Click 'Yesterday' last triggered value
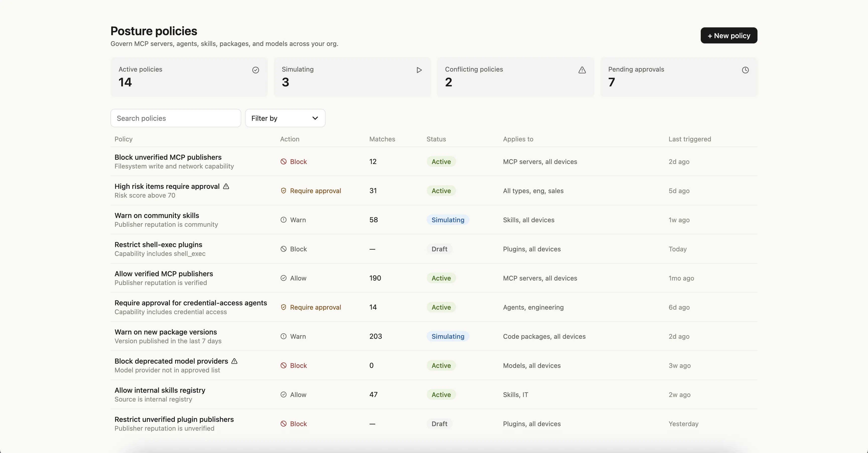 point(683,424)
